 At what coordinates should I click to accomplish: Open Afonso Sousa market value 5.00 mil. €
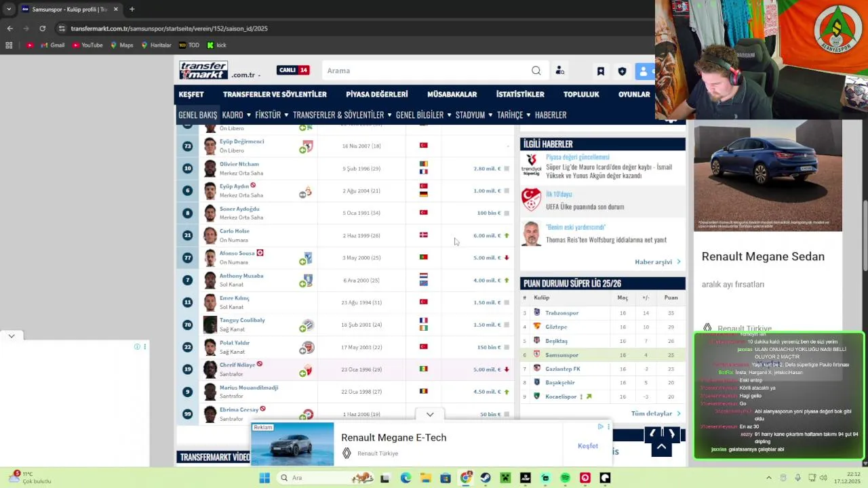coord(487,258)
